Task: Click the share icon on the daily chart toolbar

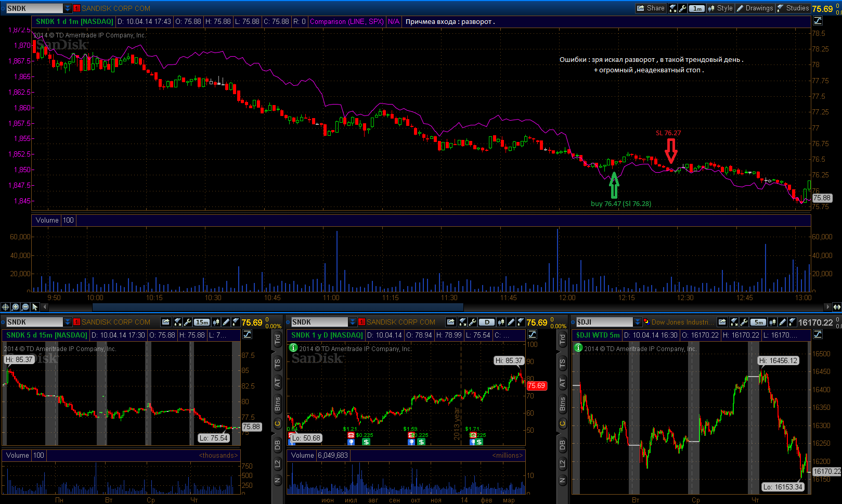Action: (x=451, y=322)
